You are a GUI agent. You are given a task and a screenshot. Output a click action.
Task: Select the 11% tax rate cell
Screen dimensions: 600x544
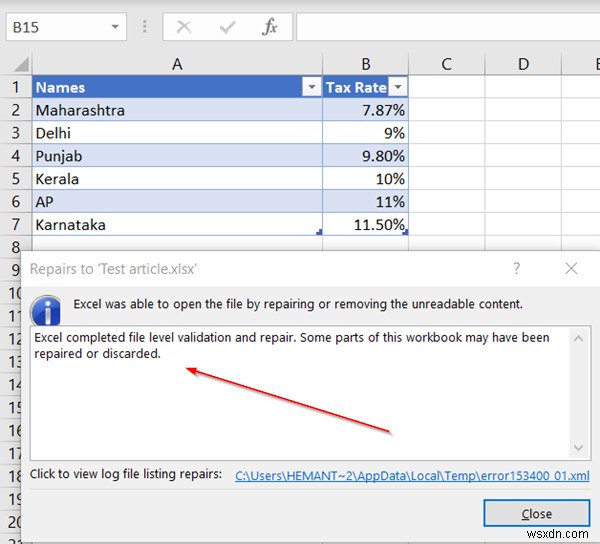(365, 202)
